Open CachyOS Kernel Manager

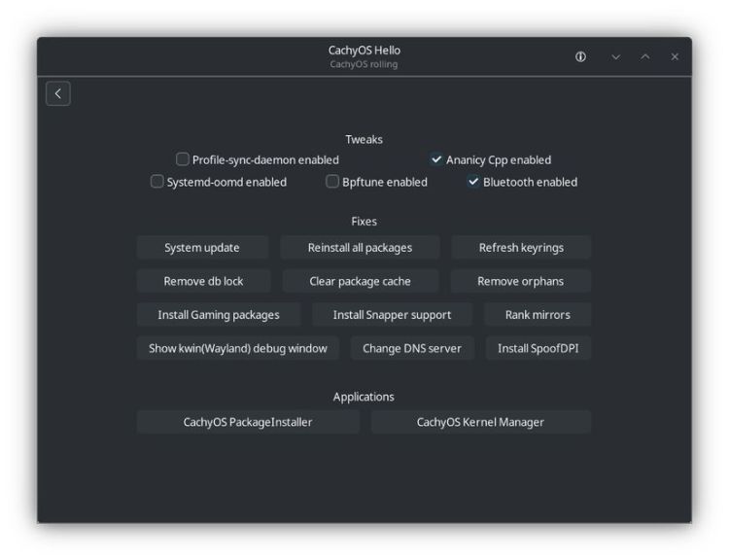pyautogui.click(x=480, y=422)
